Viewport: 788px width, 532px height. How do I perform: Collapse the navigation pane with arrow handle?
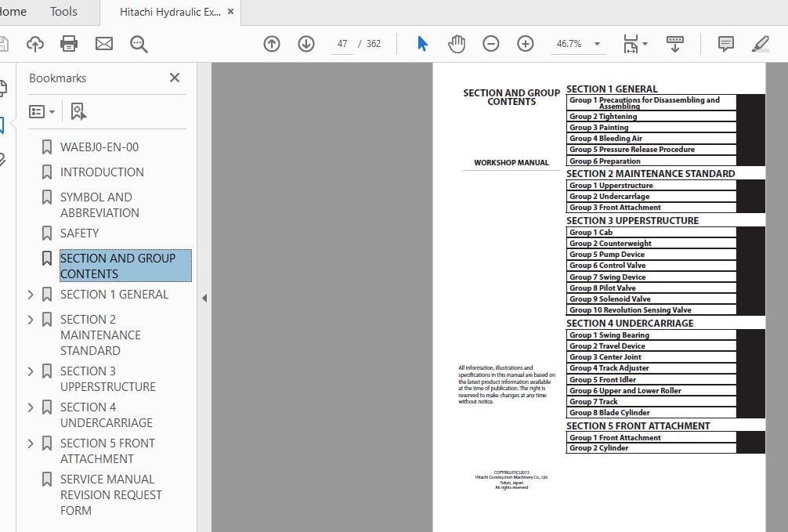[204, 299]
